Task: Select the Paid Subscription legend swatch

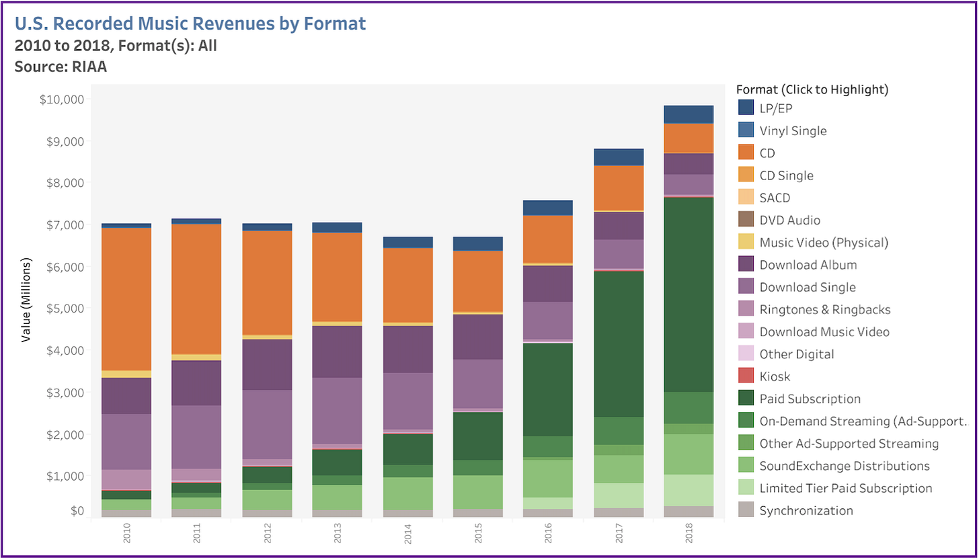Action: [x=746, y=399]
